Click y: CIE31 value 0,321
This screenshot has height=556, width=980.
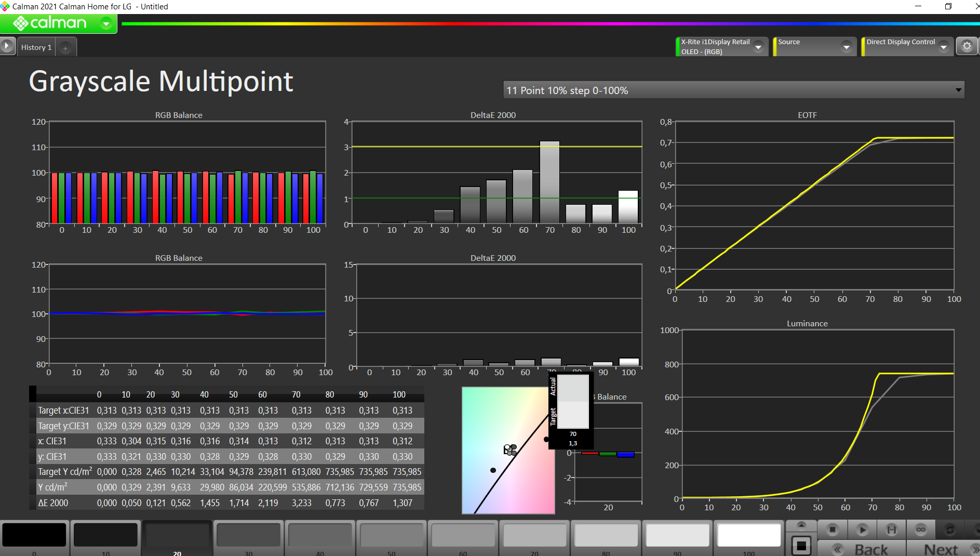coord(131,457)
